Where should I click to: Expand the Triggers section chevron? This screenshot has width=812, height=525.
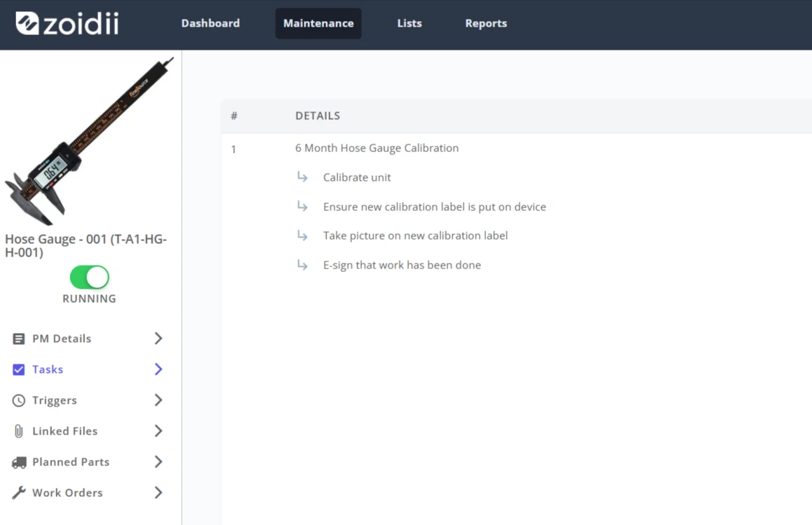pos(158,400)
